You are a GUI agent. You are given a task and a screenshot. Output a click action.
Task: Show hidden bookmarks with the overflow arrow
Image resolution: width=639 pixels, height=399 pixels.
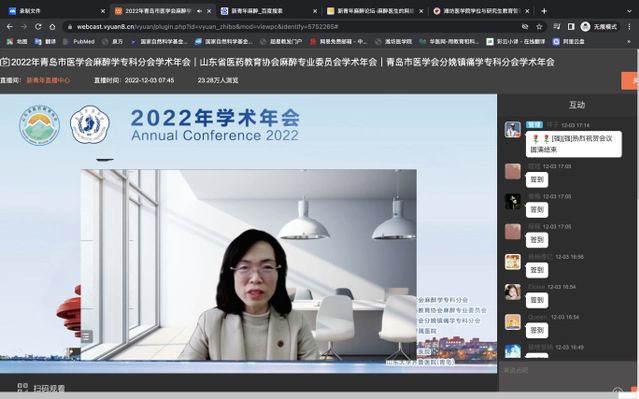point(629,42)
